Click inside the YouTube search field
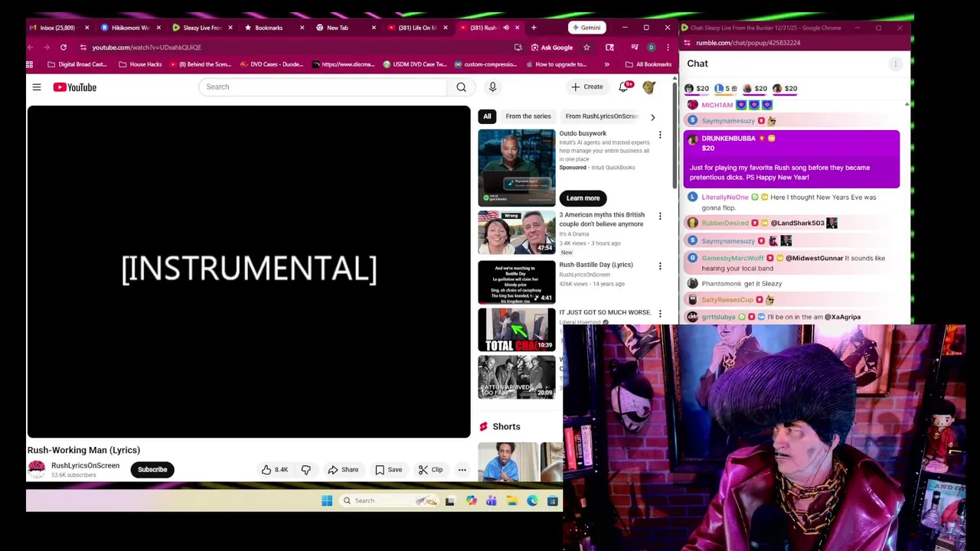The height and width of the screenshot is (551, 980). click(323, 87)
